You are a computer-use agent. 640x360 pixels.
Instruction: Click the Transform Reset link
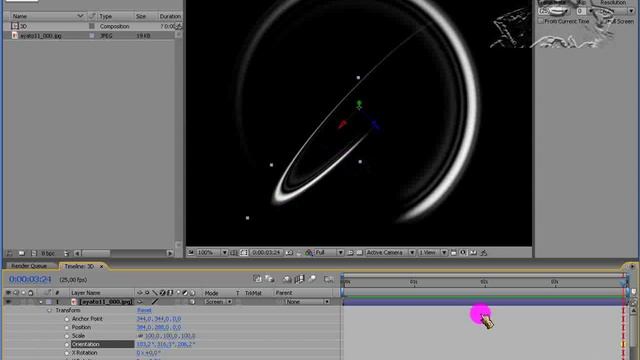click(144, 310)
